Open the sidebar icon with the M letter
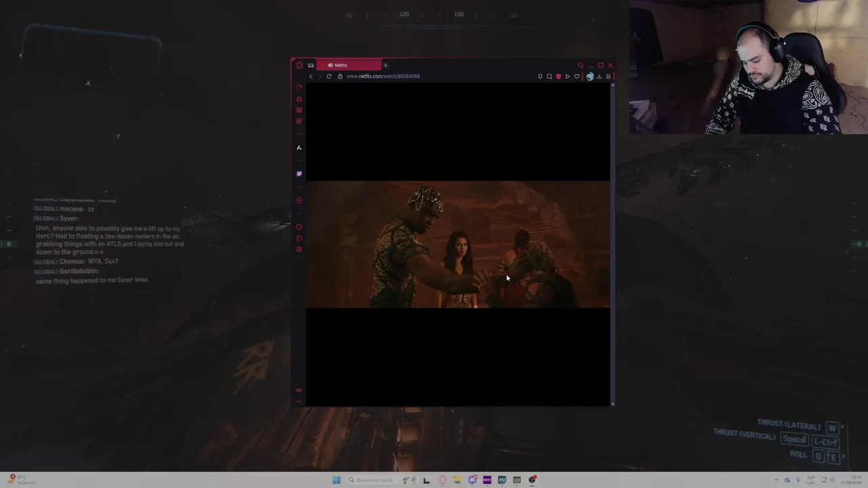Viewport: 868px width, 488px height. (299, 121)
